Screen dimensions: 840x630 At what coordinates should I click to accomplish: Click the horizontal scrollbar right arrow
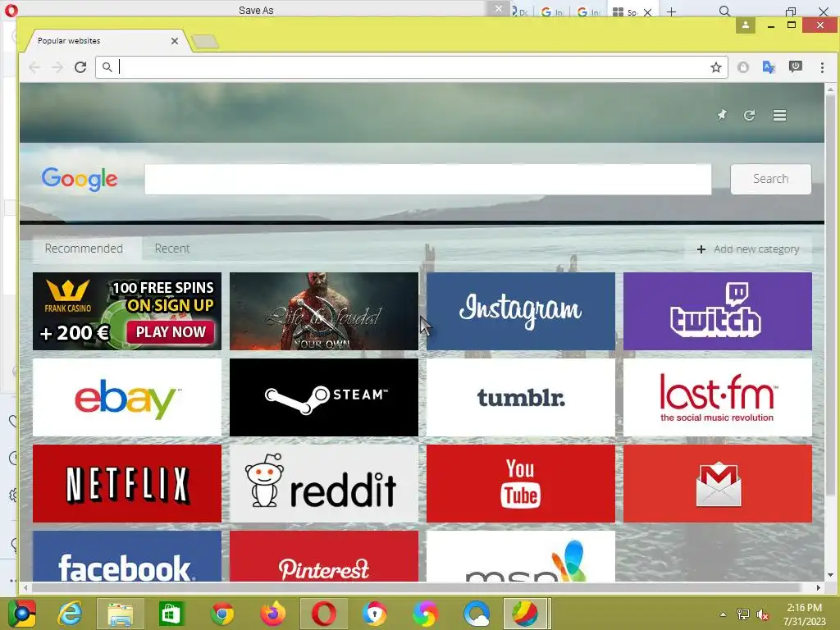click(x=818, y=587)
